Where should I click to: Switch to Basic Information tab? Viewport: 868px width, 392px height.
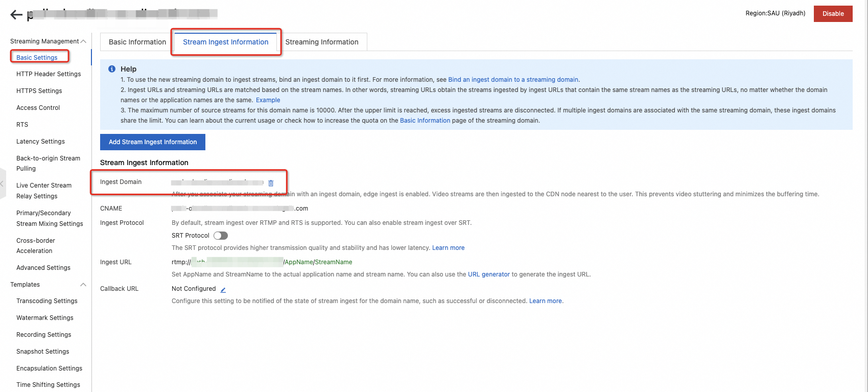(x=137, y=42)
